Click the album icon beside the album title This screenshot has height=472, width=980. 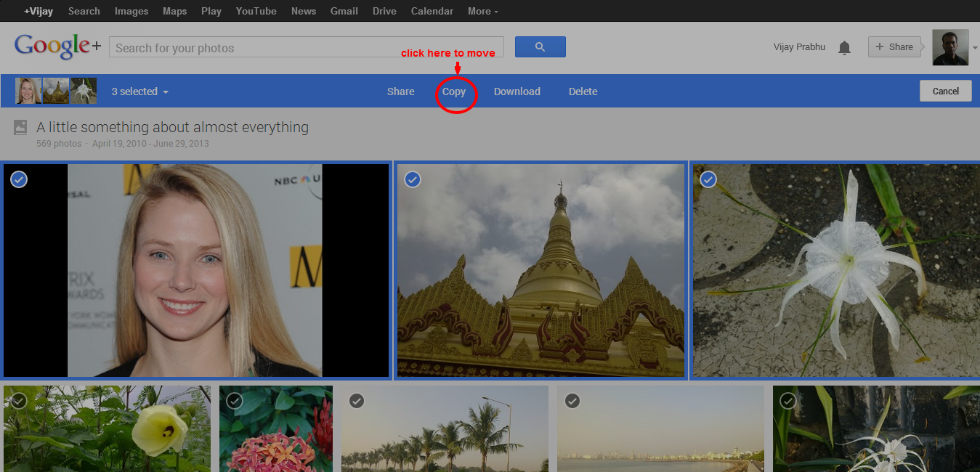20,126
